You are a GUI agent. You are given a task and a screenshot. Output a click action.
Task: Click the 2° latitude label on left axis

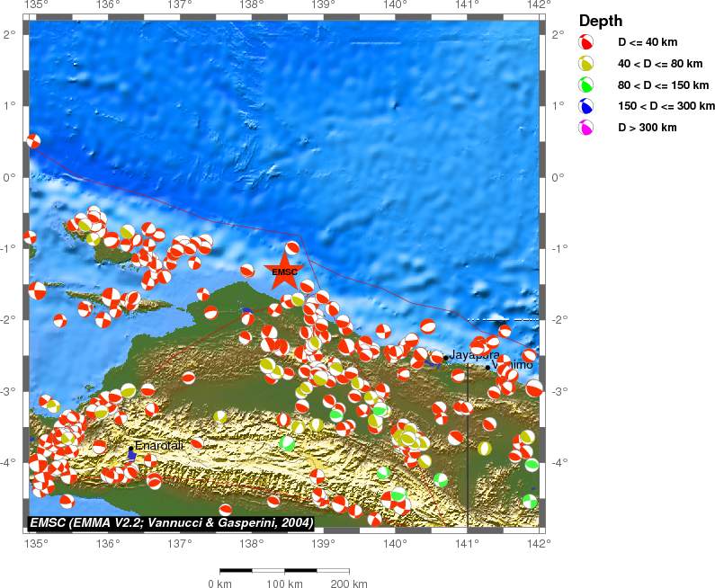tap(10, 34)
